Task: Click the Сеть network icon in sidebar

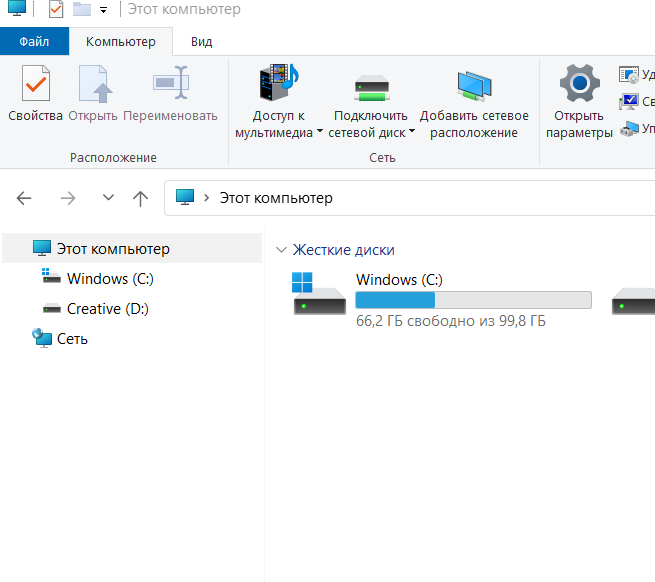Action: [x=42, y=338]
